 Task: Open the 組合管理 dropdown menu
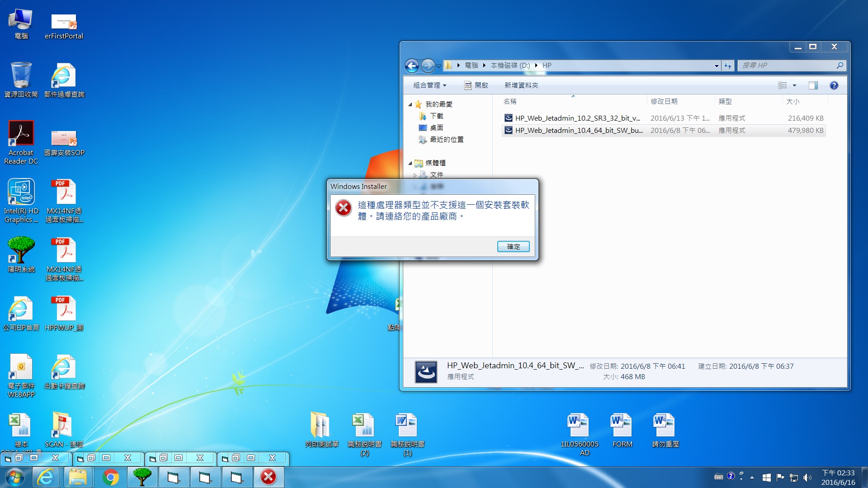pyautogui.click(x=429, y=85)
